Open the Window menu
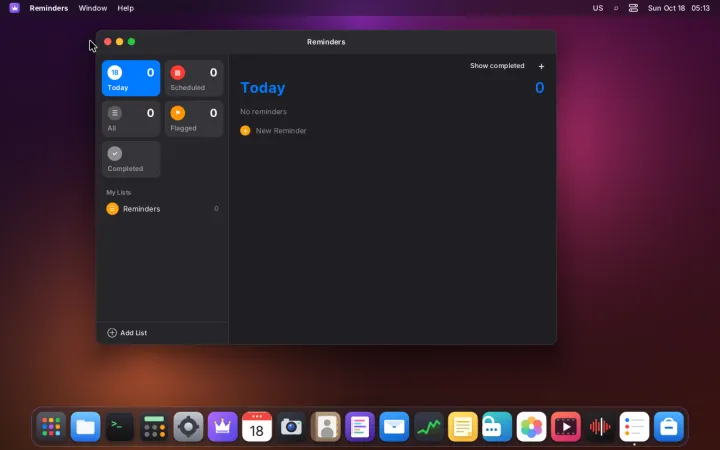The height and width of the screenshot is (450, 720). pos(93,8)
